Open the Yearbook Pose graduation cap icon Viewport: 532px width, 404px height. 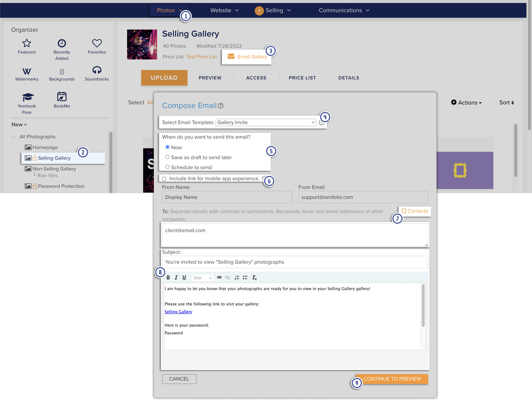coord(28,97)
